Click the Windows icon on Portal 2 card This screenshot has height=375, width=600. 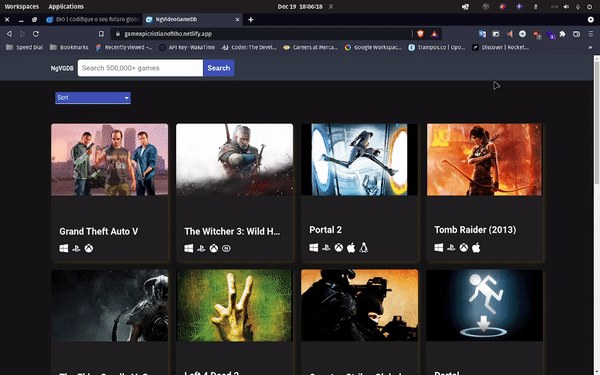click(313, 248)
